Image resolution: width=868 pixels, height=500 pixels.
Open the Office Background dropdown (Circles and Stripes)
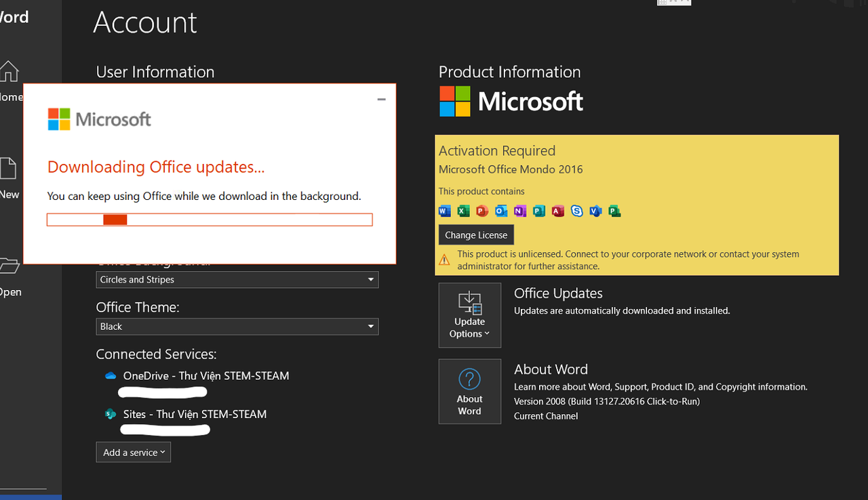(237, 279)
